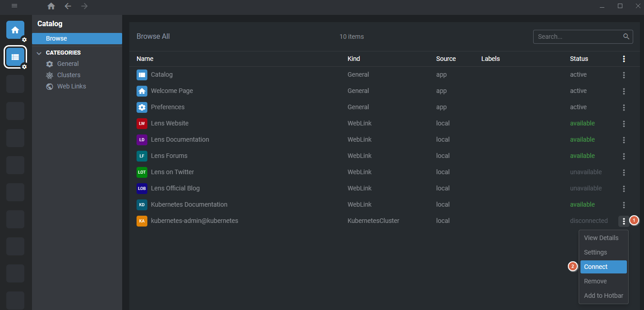Open kebab menu for Catalog row

tap(624, 75)
